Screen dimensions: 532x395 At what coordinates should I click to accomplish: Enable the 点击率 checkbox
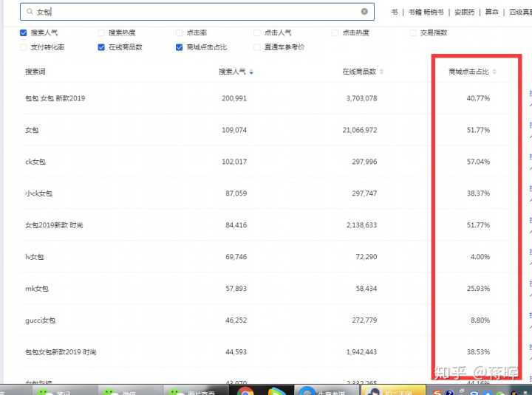click(179, 33)
